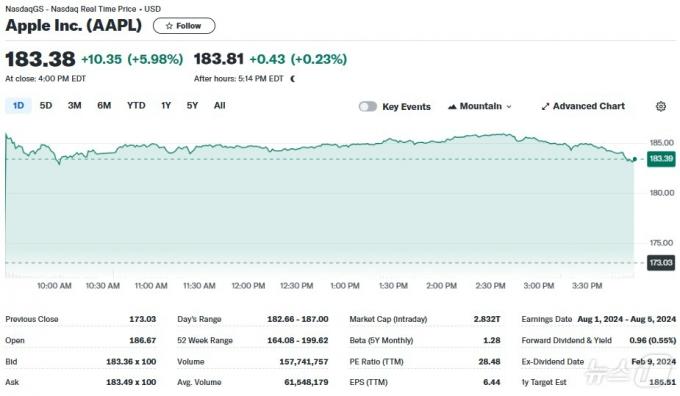The image size is (680, 396).
Task: Click the 173.03 previous close marker
Action: [x=660, y=262]
